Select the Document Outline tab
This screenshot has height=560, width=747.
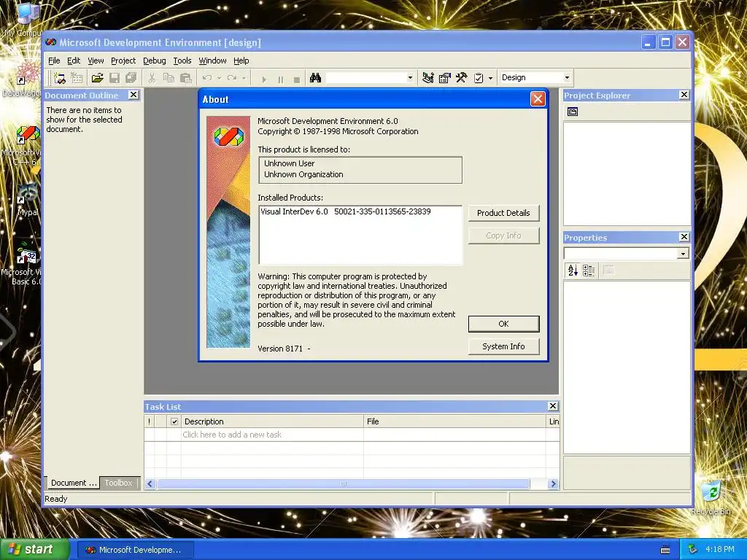click(73, 483)
